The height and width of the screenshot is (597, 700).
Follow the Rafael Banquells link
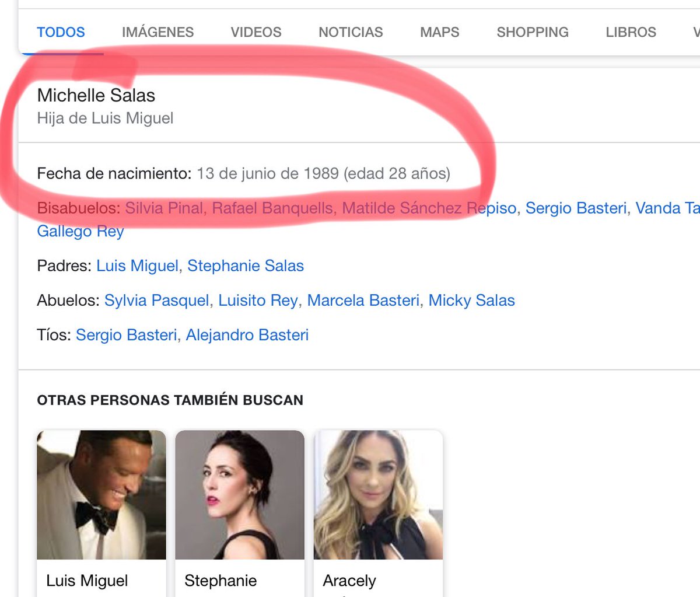(272, 208)
